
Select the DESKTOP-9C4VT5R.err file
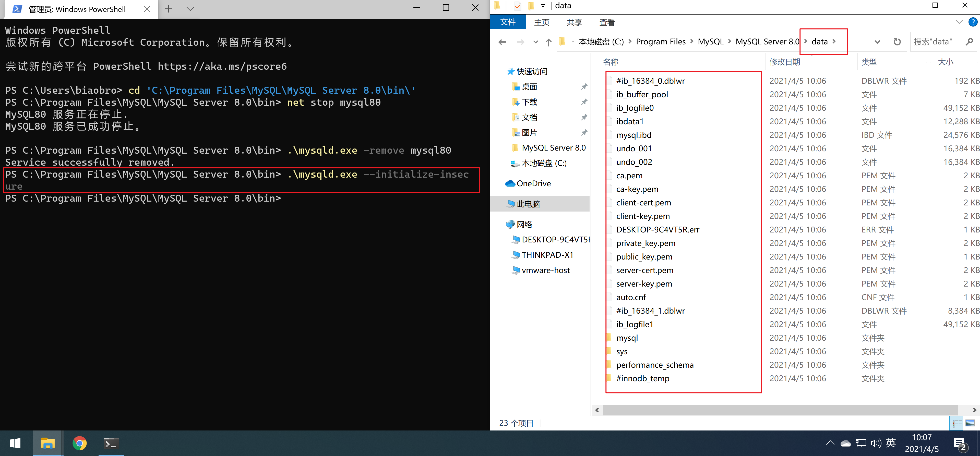[x=658, y=230]
